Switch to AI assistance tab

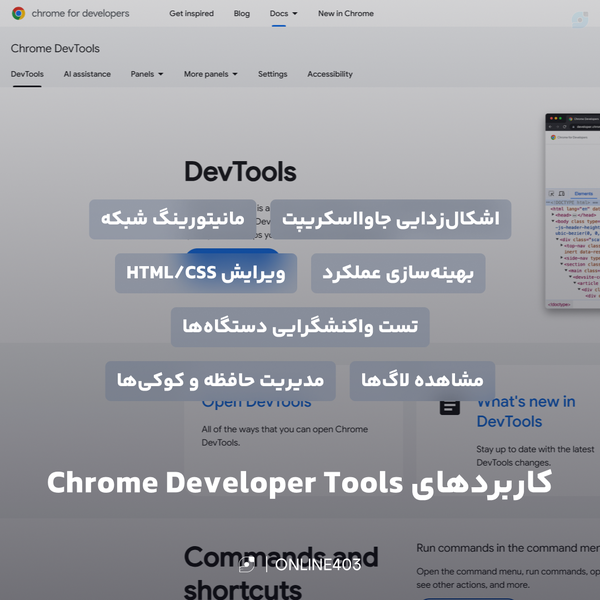[87, 74]
